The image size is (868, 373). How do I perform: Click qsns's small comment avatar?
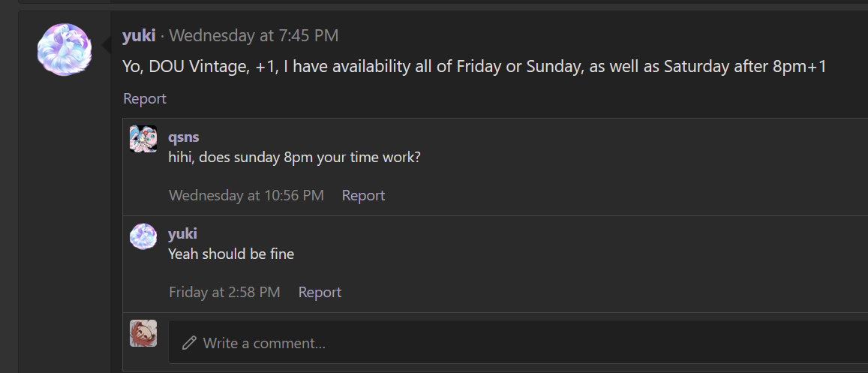point(143,139)
